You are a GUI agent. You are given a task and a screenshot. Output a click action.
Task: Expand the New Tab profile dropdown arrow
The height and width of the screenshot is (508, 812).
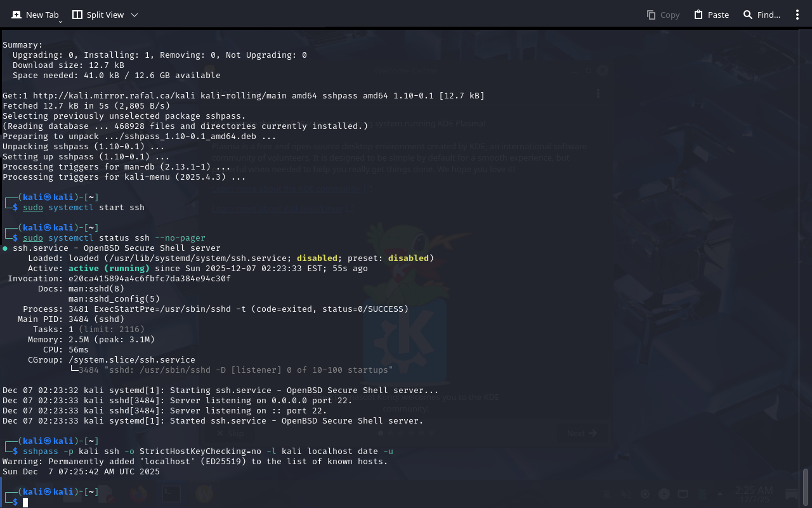coord(60,21)
